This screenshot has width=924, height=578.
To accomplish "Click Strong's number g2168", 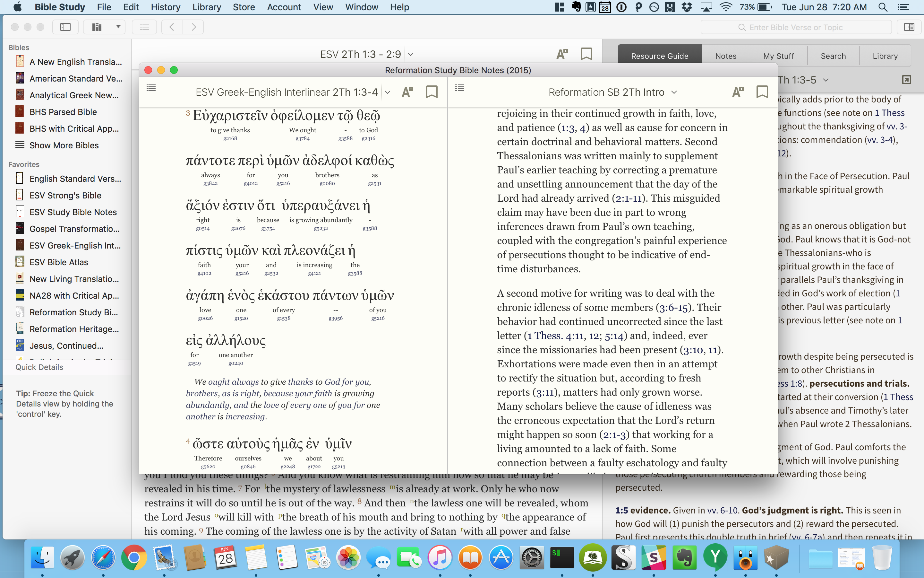I will (x=230, y=138).
